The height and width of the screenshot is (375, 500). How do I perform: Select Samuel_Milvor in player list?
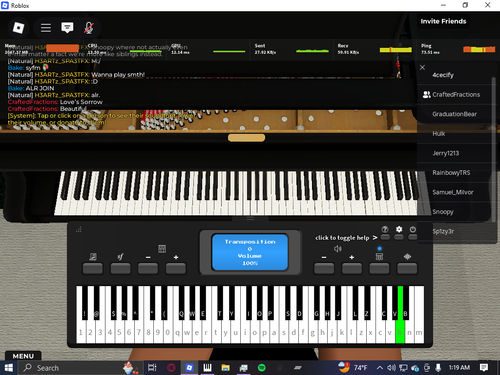pyautogui.click(x=454, y=192)
